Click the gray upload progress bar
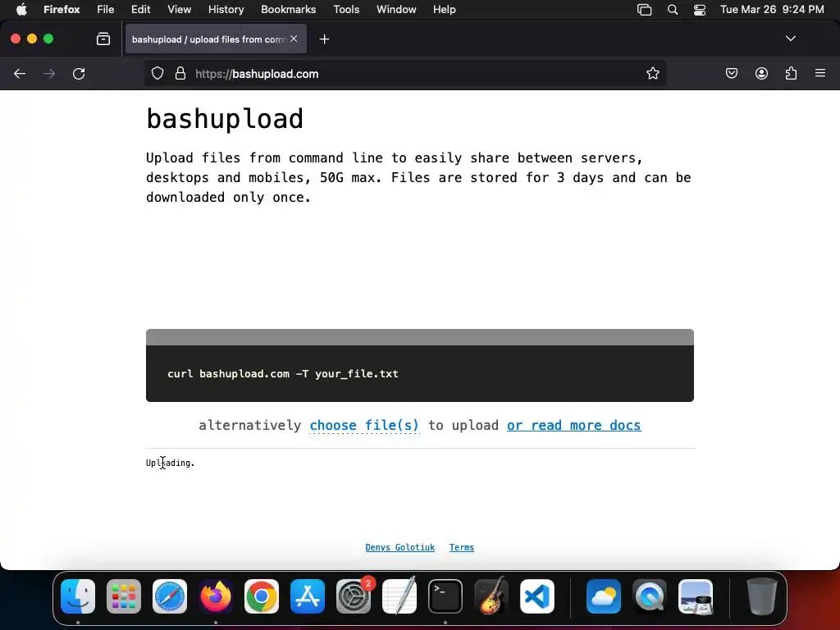The width and height of the screenshot is (840, 630). (420, 337)
